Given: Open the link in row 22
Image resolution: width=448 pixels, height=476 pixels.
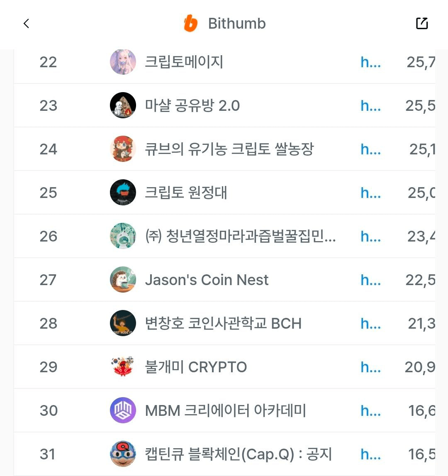Looking at the screenshot, I should click(370, 62).
